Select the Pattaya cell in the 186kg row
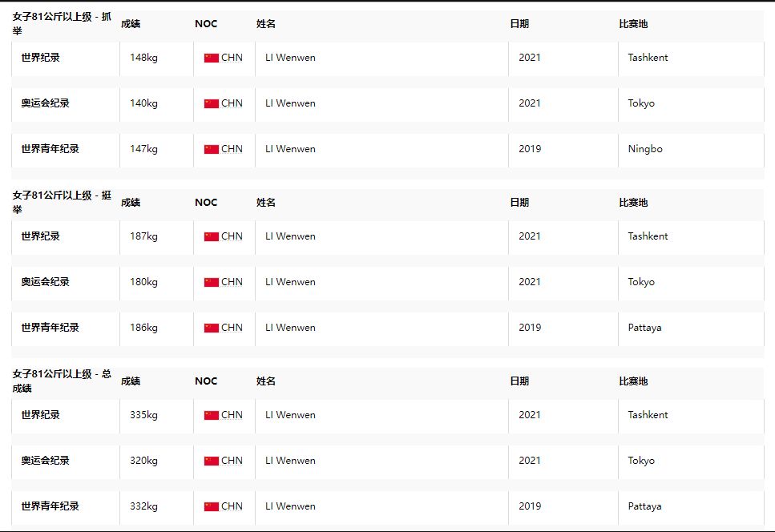The width and height of the screenshot is (775, 532). click(x=645, y=328)
